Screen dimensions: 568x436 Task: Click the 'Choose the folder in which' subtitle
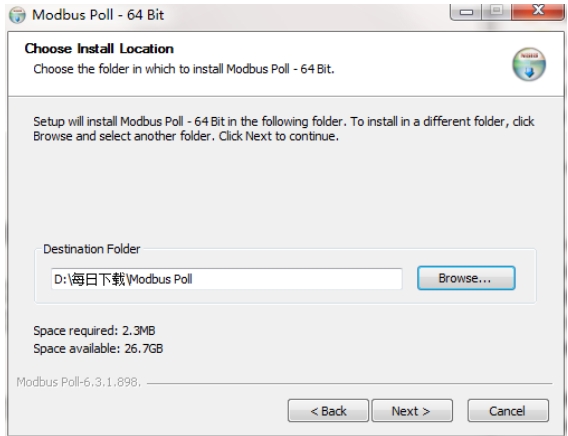[x=184, y=69]
